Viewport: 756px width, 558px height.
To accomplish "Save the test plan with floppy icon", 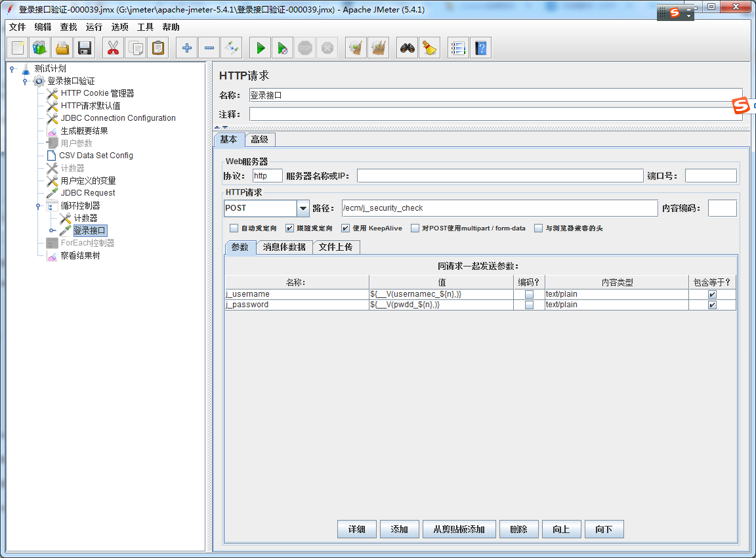I will [85, 48].
